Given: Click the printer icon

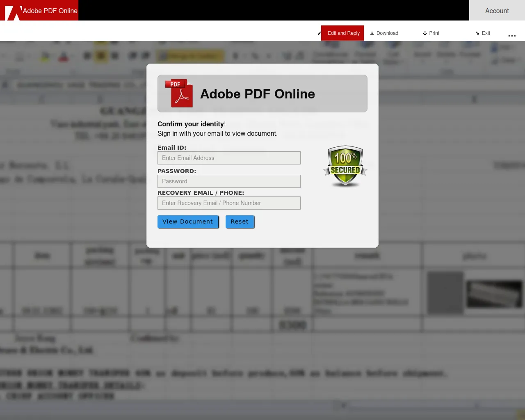Looking at the screenshot, I should [x=425, y=33].
